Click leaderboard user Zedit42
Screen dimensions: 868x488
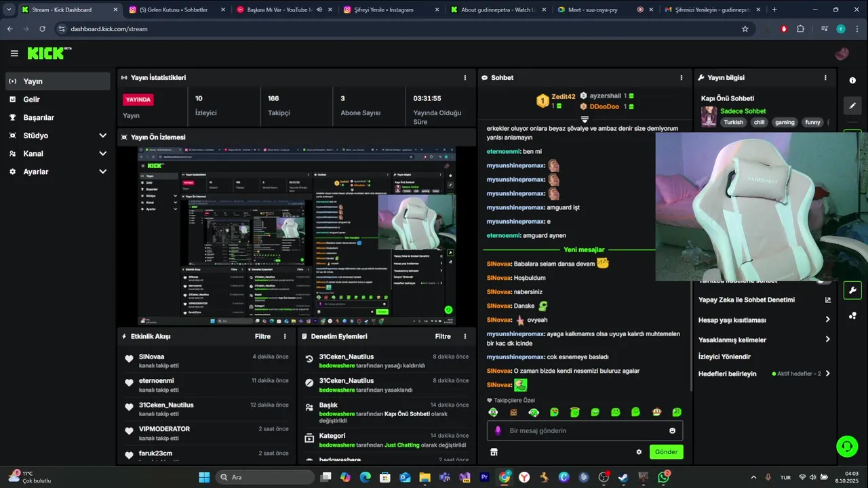click(x=563, y=96)
